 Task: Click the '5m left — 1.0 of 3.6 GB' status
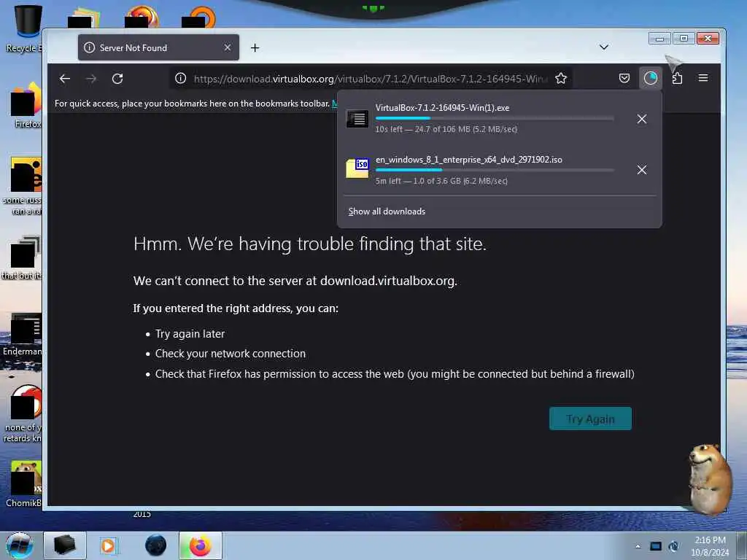click(441, 181)
